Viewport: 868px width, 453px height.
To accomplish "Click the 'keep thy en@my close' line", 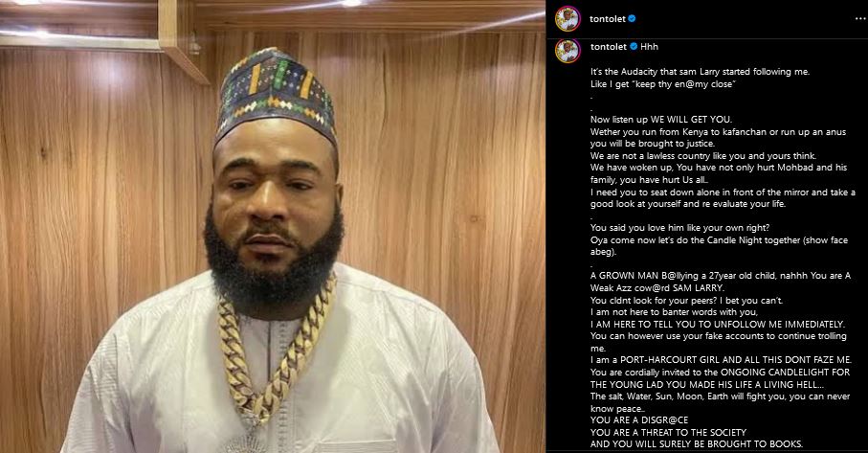I will (x=662, y=84).
